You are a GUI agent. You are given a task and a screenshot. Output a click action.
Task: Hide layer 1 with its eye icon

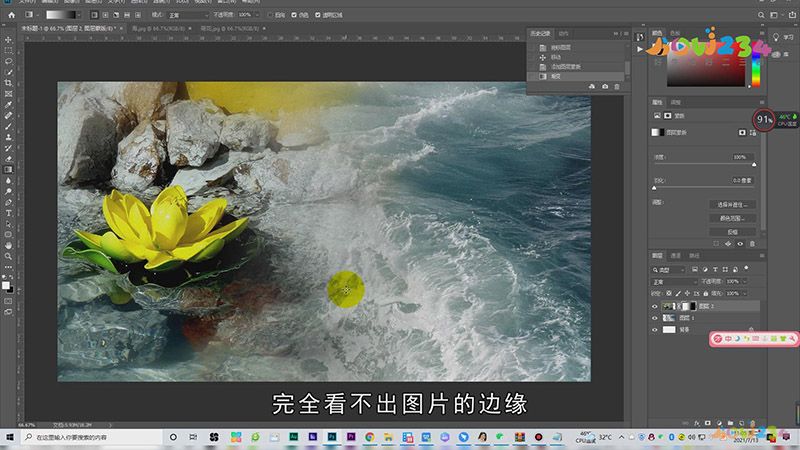[655, 318]
